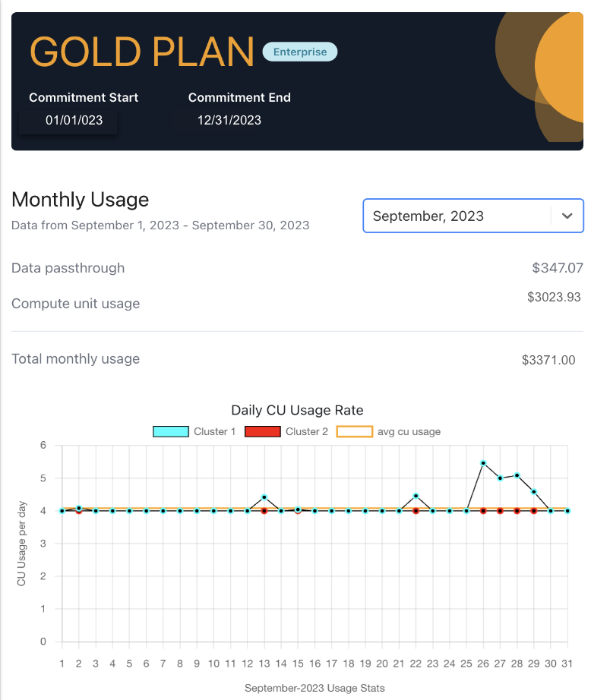Select the Cluster 2 marker on day 28
Image resolution: width=591 pixels, height=700 pixels.
tap(517, 511)
